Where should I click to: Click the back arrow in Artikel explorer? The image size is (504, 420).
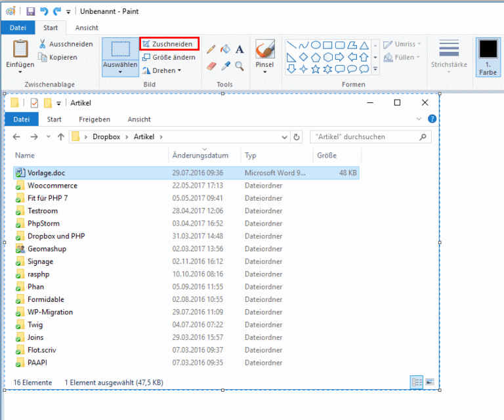click(16, 137)
